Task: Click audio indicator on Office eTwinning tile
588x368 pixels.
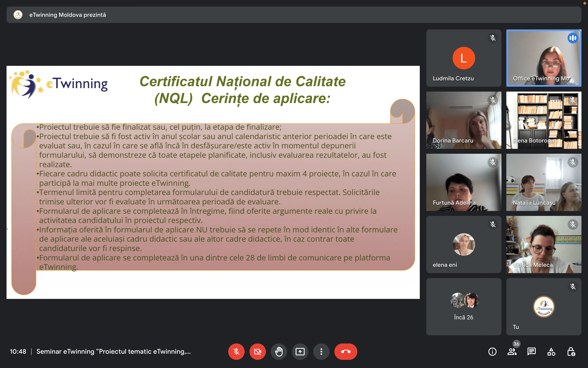Action: [573, 38]
